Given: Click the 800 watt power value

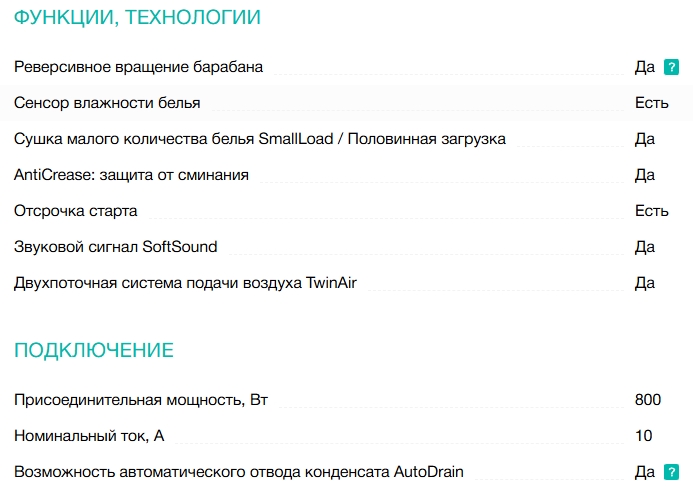Looking at the screenshot, I should (x=648, y=400).
